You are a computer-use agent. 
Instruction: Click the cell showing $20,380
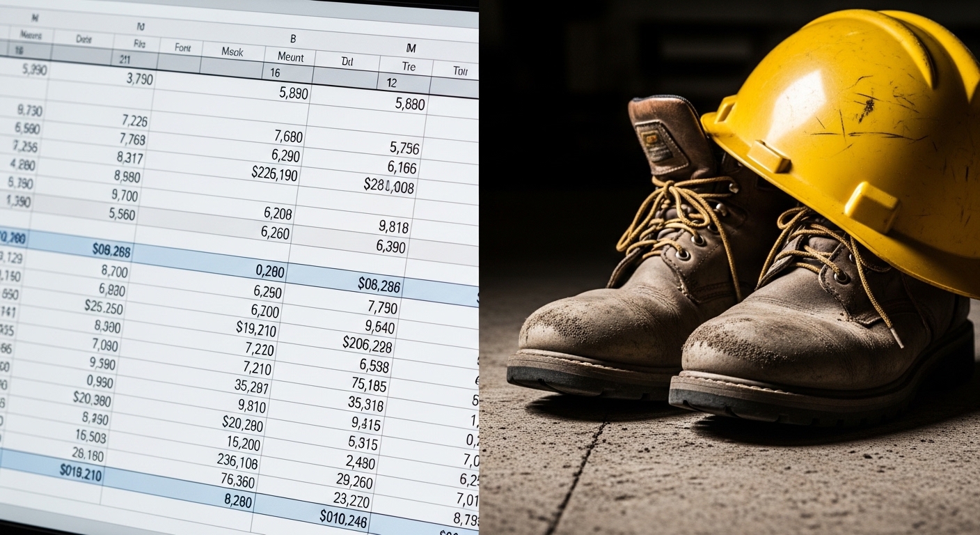tap(92, 398)
